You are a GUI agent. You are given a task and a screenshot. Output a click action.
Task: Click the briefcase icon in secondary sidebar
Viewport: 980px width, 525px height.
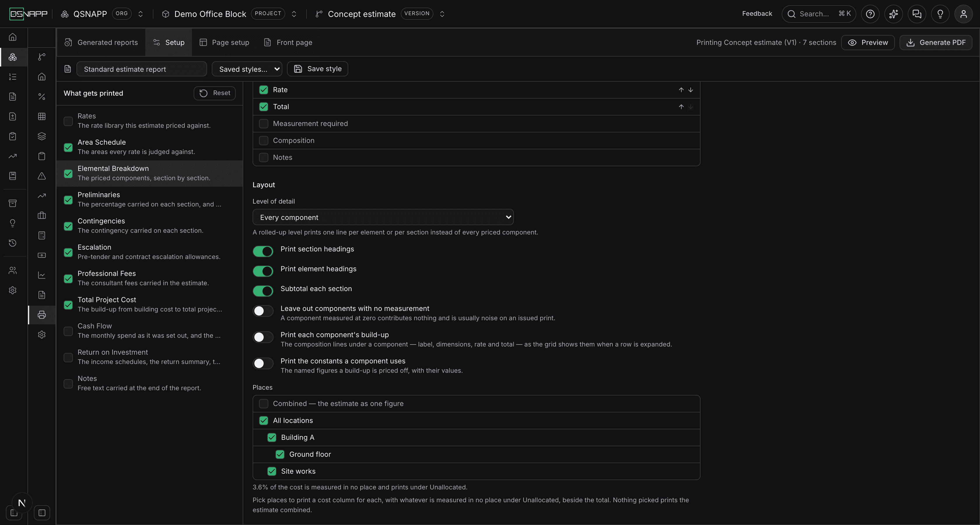tap(42, 215)
